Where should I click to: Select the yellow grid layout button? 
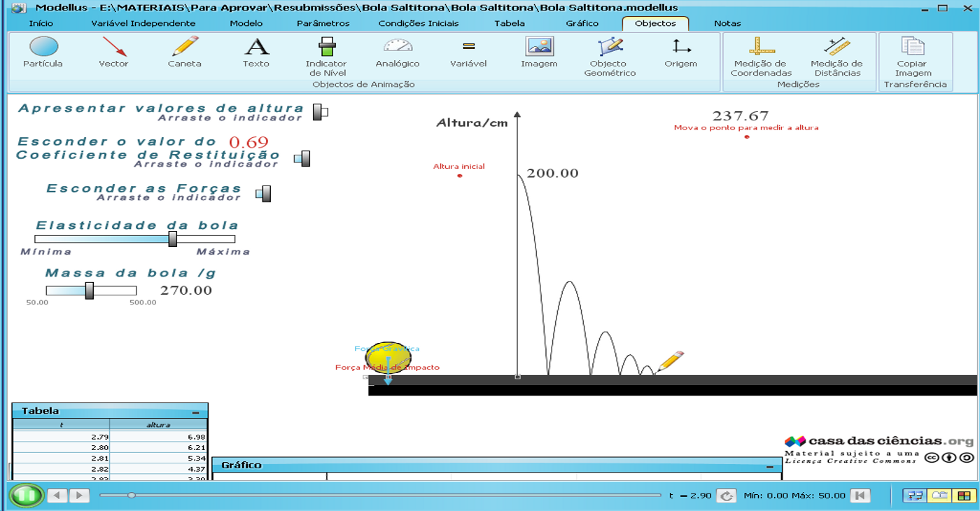(x=964, y=495)
